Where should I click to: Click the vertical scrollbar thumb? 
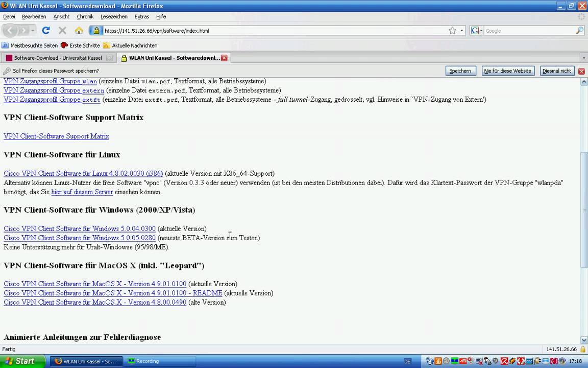tap(584, 210)
